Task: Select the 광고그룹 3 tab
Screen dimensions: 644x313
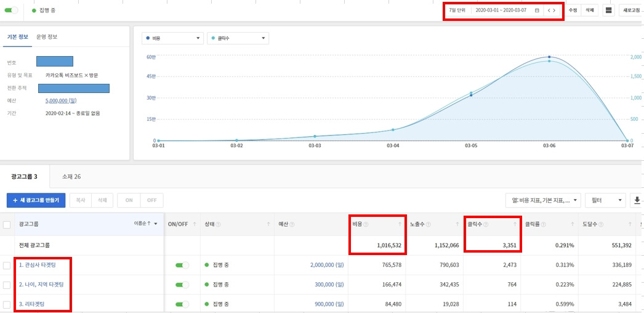Action: (x=25, y=177)
